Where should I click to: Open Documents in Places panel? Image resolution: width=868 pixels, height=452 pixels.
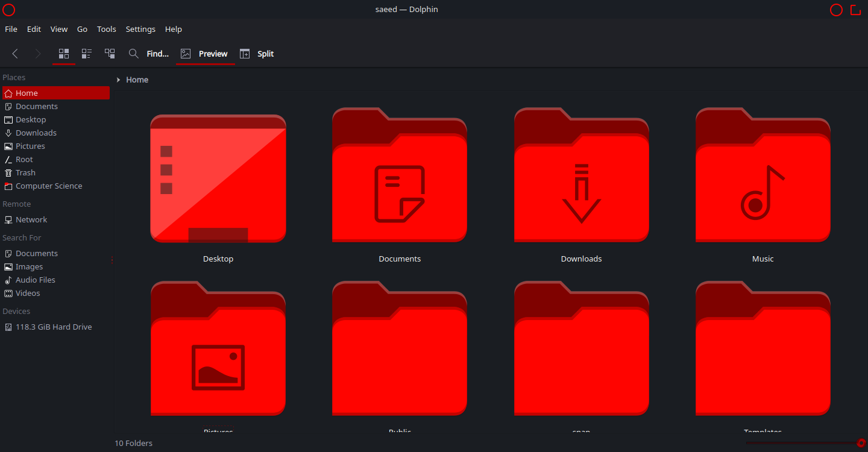56,106
